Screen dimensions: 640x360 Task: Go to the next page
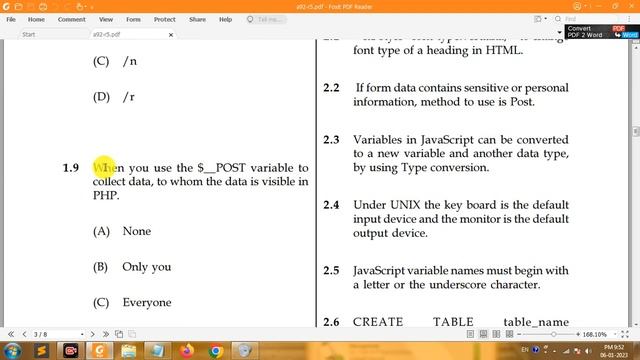click(93, 334)
